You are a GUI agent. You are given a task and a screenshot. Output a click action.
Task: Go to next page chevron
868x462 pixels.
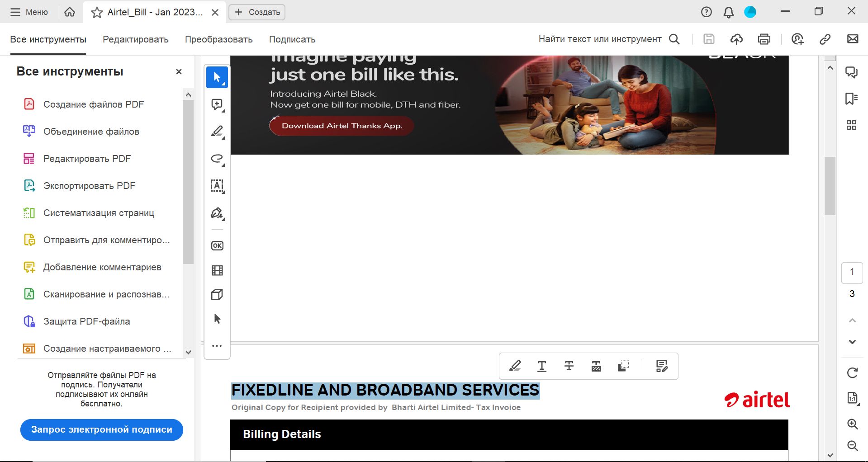[852, 342]
